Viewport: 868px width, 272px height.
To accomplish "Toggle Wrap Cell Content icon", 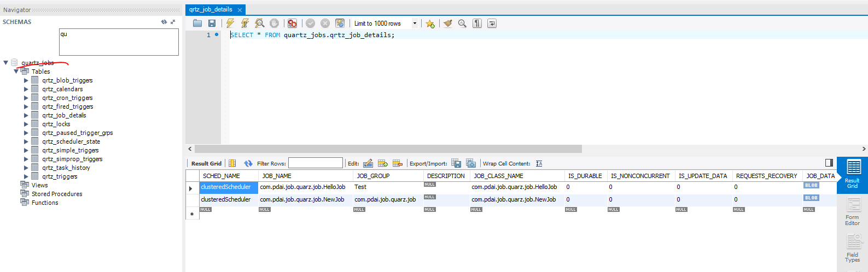I will (x=539, y=163).
